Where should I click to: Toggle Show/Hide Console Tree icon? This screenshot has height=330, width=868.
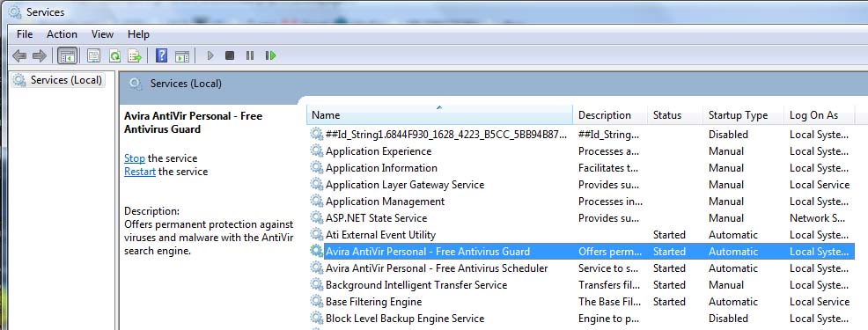pyautogui.click(x=68, y=55)
